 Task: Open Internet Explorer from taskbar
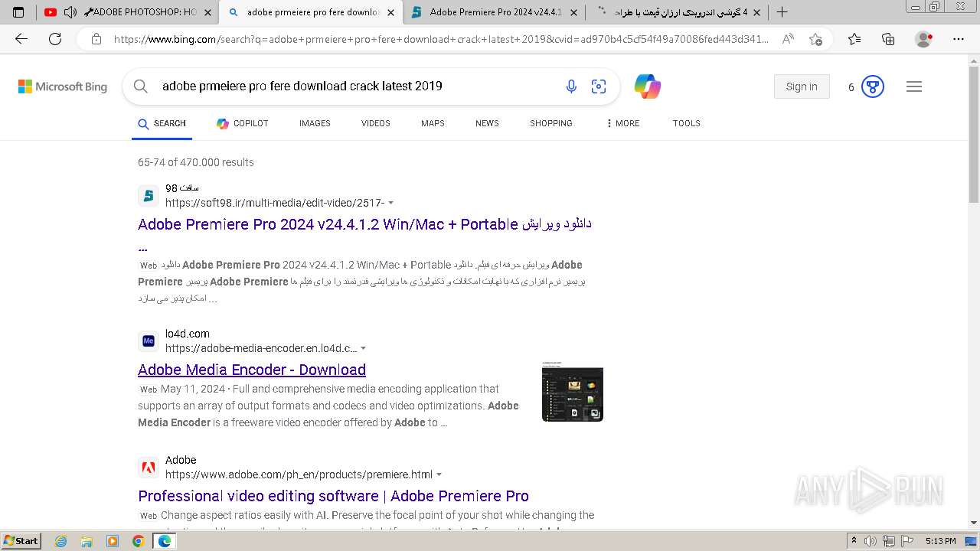point(60,541)
